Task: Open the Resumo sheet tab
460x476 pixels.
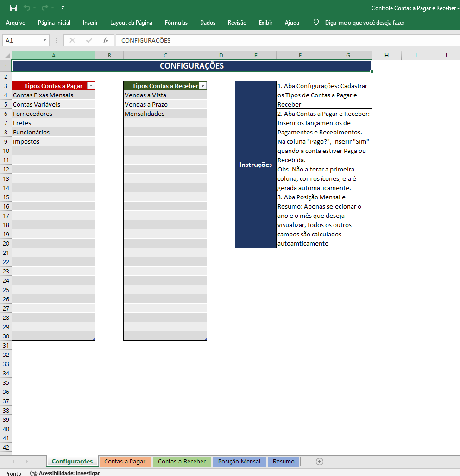Action: pos(284,461)
